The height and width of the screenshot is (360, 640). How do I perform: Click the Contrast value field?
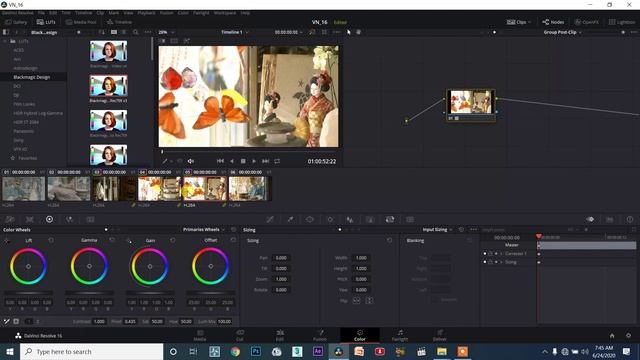[99, 322]
